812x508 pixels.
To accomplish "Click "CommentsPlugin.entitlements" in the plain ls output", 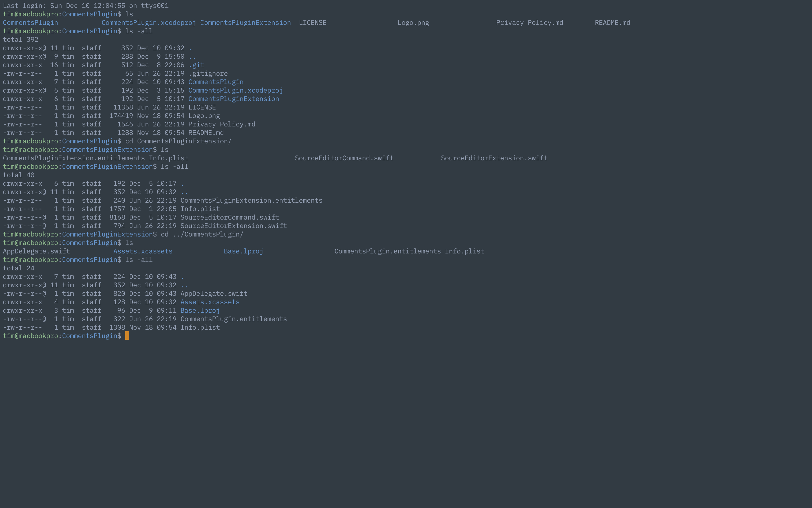I will click(x=388, y=251).
